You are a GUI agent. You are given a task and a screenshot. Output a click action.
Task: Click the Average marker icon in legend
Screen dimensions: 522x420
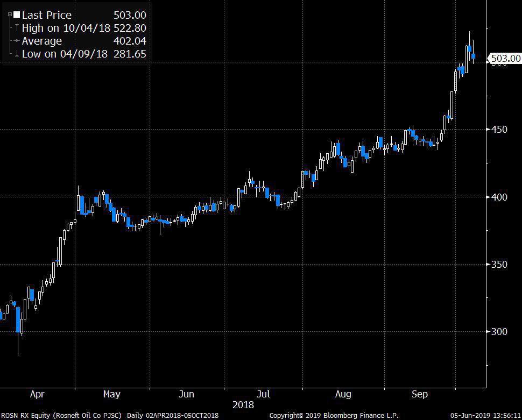(17, 41)
